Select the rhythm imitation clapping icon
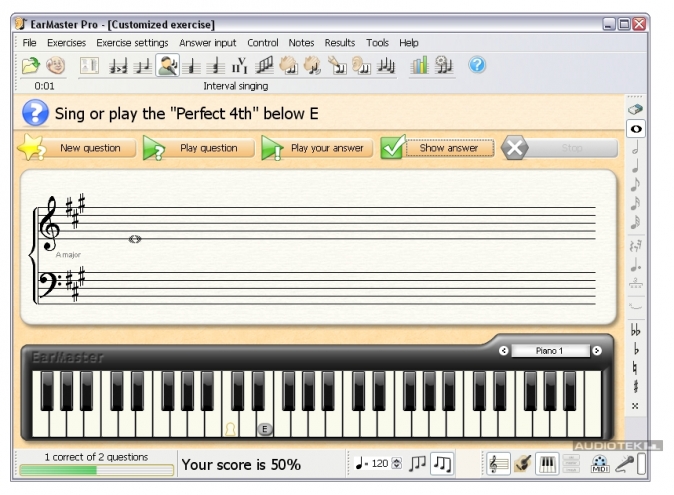The height and width of the screenshot is (495, 674). click(312, 66)
